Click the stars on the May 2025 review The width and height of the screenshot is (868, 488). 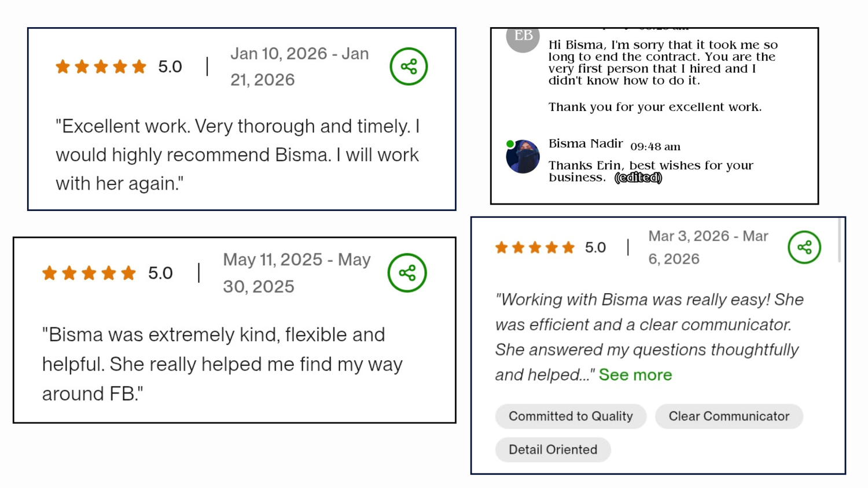[89, 273]
